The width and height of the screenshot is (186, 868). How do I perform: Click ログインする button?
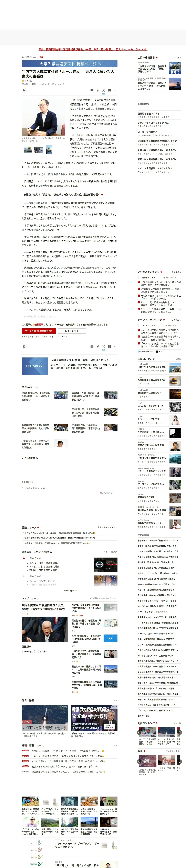click(x=72, y=331)
